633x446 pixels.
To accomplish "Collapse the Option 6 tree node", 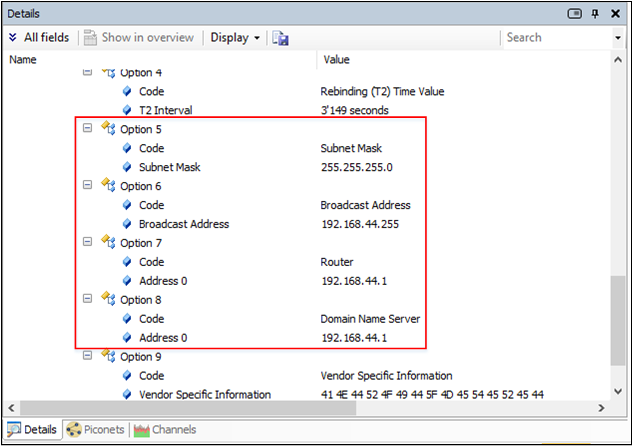I will click(x=87, y=185).
